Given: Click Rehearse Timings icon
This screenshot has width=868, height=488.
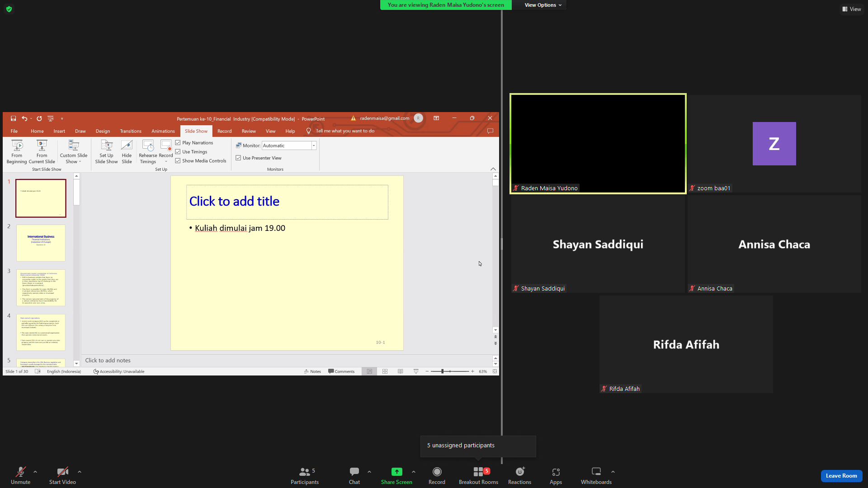Looking at the screenshot, I should click(x=148, y=145).
